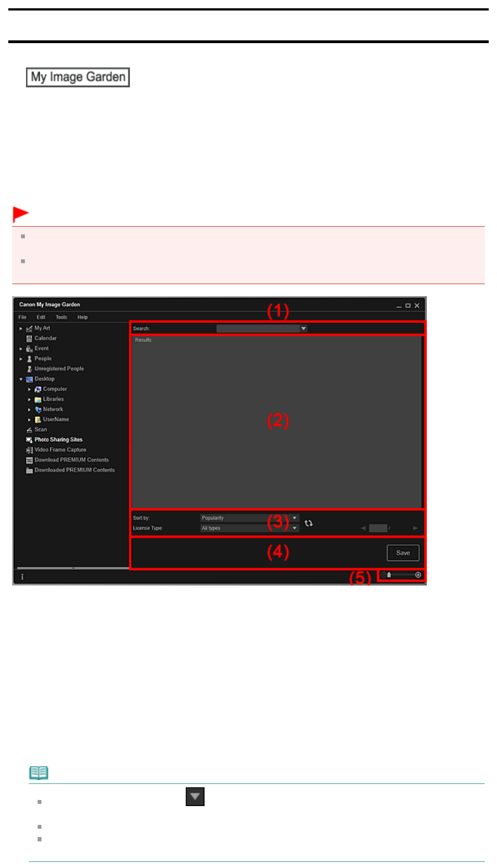Screen dimensions: 497x868
Task: Open the Tools menu
Action: point(61,317)
